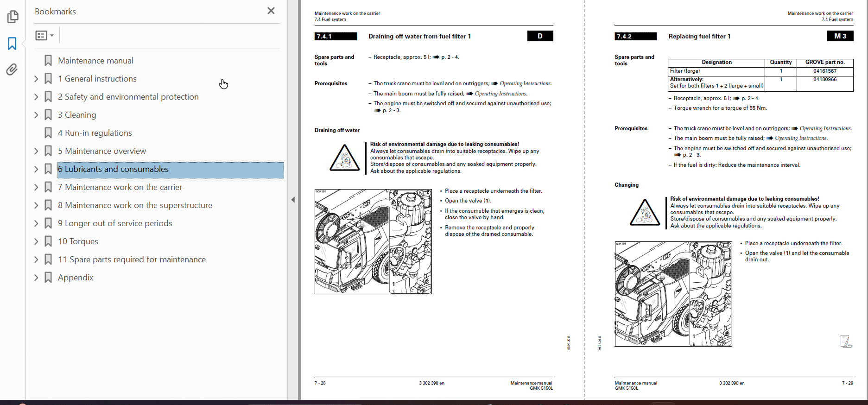Image resolution: width=868 pixels, height=405 pixels.
Task: Click the signature note icon on page 7-29
Action: click(846, 342)
